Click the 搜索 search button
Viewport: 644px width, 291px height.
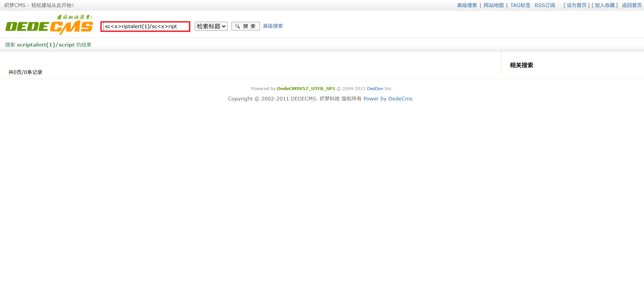point(246,26)
